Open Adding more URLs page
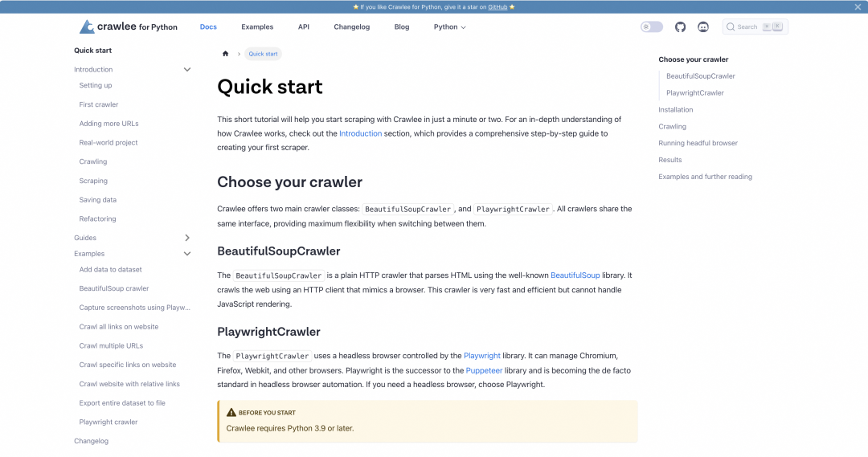868x457 pixels. coord(108,124)
